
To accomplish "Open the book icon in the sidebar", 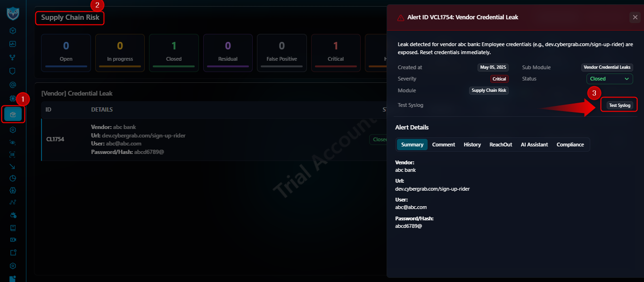I will tap(13, 228).
